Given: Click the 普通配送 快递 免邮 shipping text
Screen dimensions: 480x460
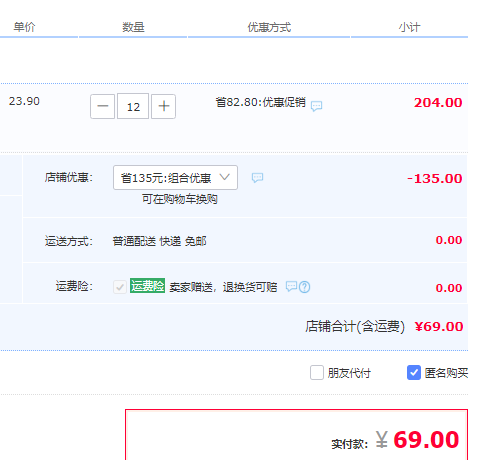Looking at the screenshot, I should [x=159, y=241].
